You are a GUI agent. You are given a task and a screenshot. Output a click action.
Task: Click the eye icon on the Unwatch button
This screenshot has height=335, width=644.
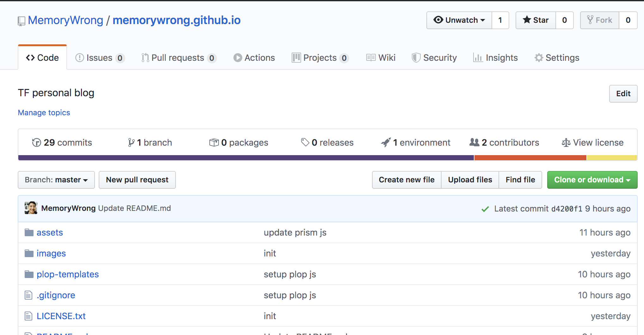click(438, 20)
